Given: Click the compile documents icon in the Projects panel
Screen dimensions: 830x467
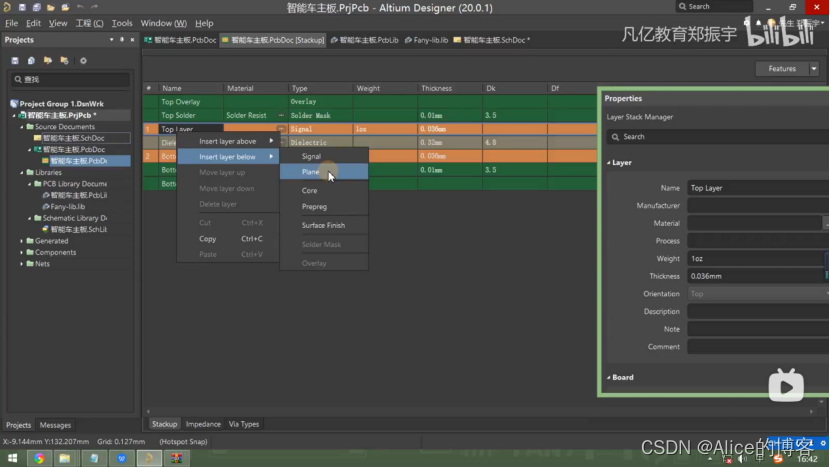Looking at the screenshot, I should (x=31, y=61).
